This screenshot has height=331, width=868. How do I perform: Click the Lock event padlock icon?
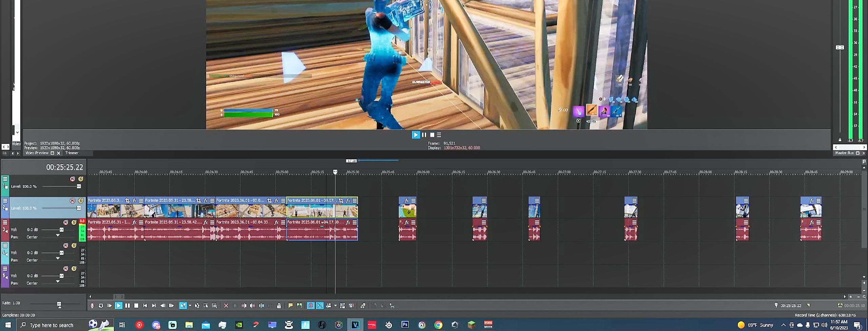click(x=279, y=306)
